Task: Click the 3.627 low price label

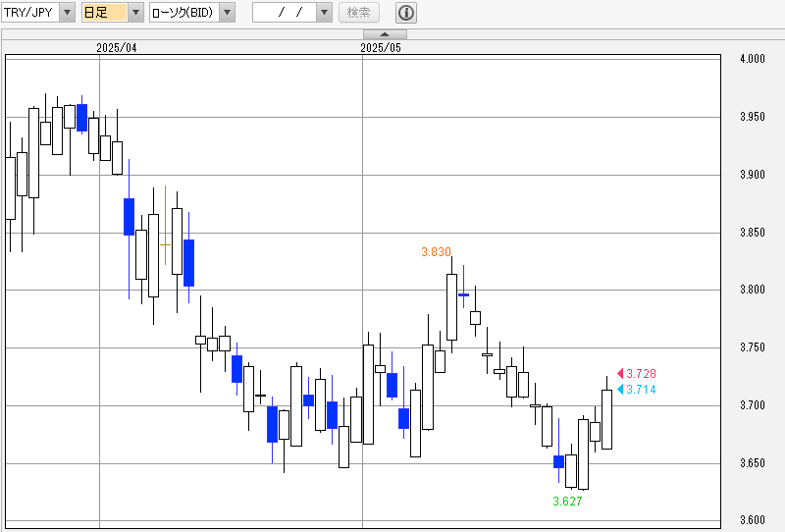Action: (x=567, y=501)
